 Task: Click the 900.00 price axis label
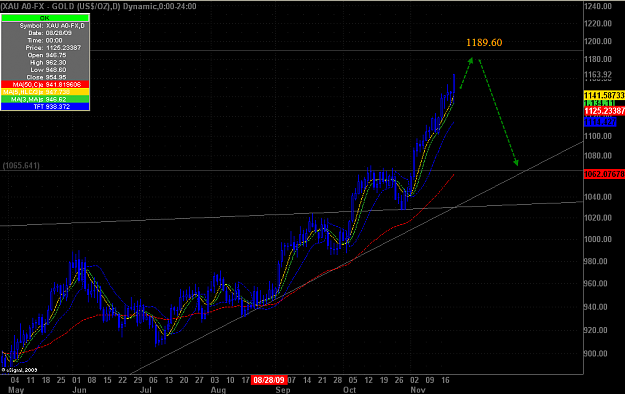[x=596, y=354]
